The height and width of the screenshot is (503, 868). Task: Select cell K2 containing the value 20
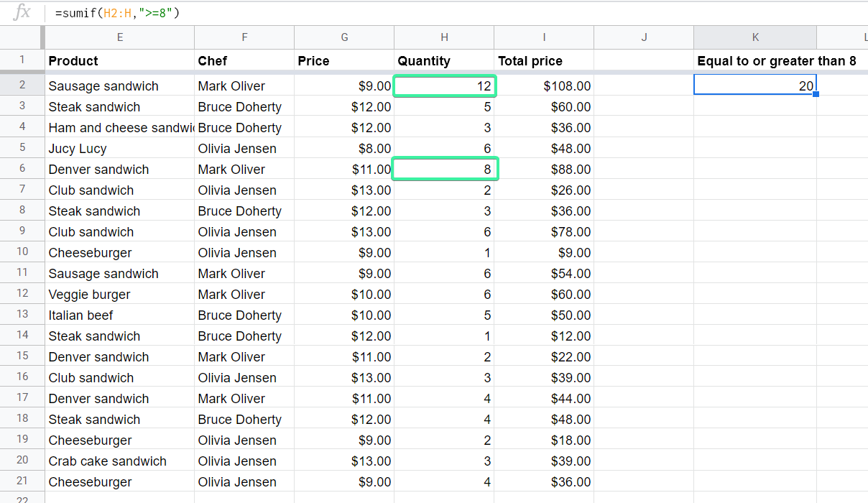(755, 85)
